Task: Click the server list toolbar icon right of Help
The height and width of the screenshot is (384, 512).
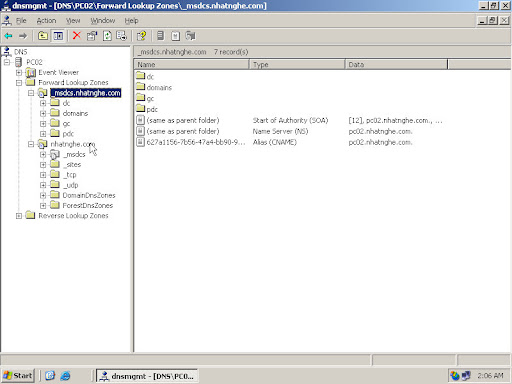Action: point(161,36)
